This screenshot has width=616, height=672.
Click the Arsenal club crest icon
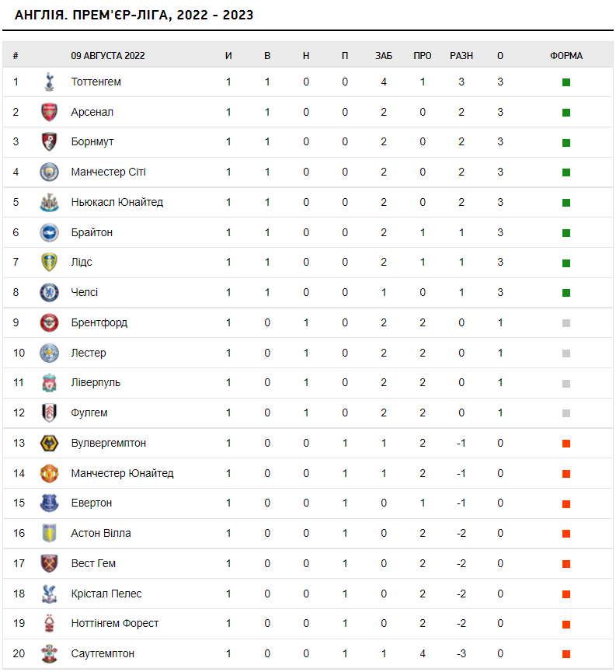[49, 112]
